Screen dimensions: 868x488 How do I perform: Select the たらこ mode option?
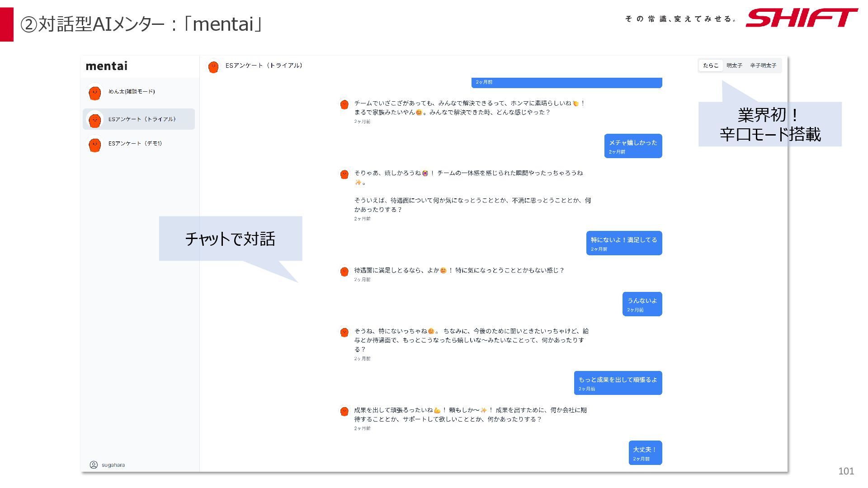pyautogui.click(x=710, y=66)
